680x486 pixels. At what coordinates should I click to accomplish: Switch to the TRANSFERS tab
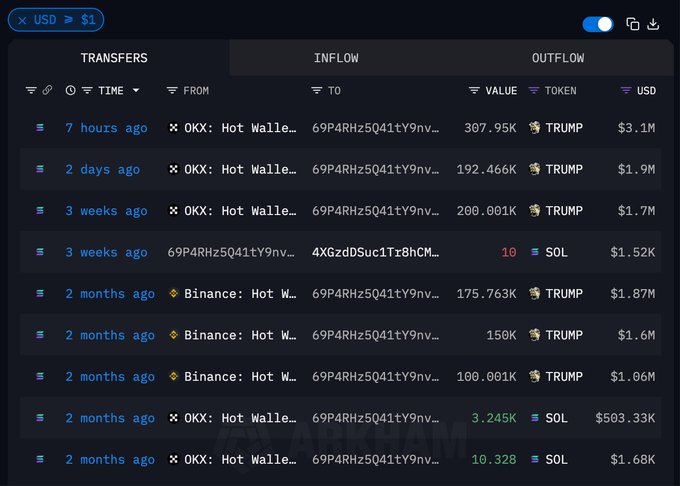pos(114,58)
